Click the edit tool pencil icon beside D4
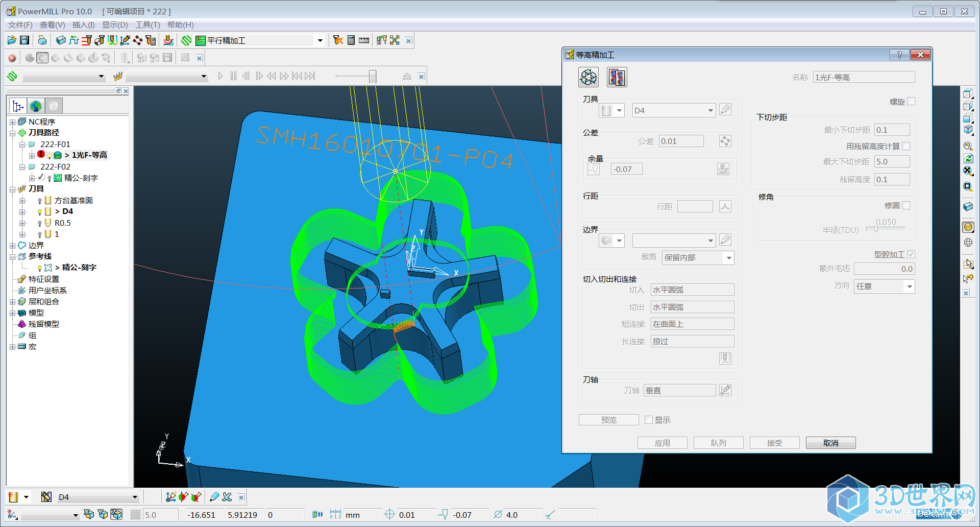Image resolution: width=980 pixels, height=527 pixels. (x=725, y=110)
